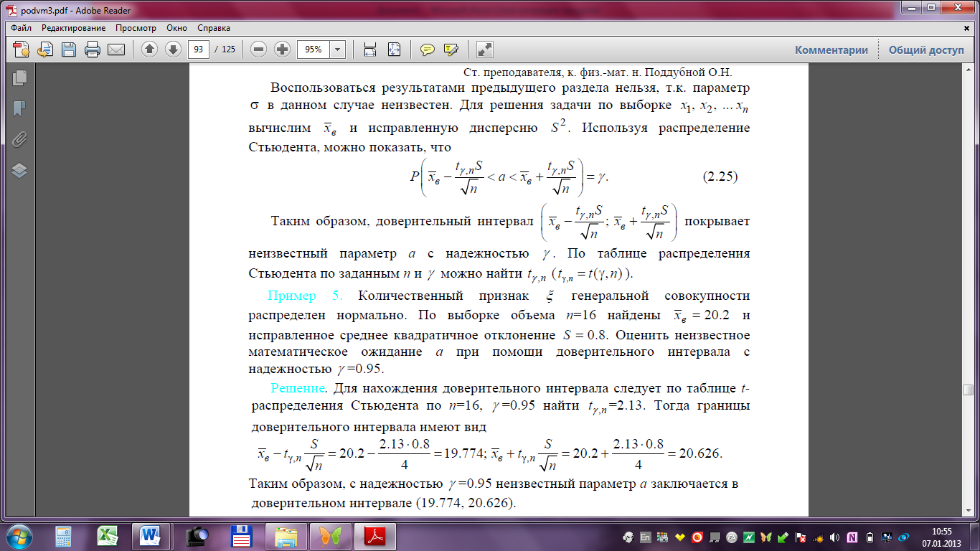Zoom out with the minus button
The height and width of the screenshot is (551, 980).
[259, 50]
